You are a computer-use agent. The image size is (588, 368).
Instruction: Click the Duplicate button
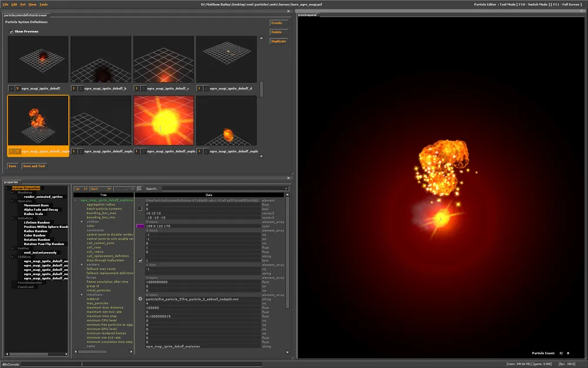pos(278,41)
